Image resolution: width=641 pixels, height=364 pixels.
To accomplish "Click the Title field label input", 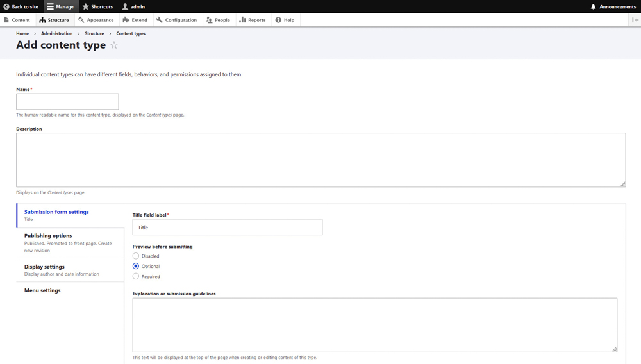I will (x=228, y=227).
